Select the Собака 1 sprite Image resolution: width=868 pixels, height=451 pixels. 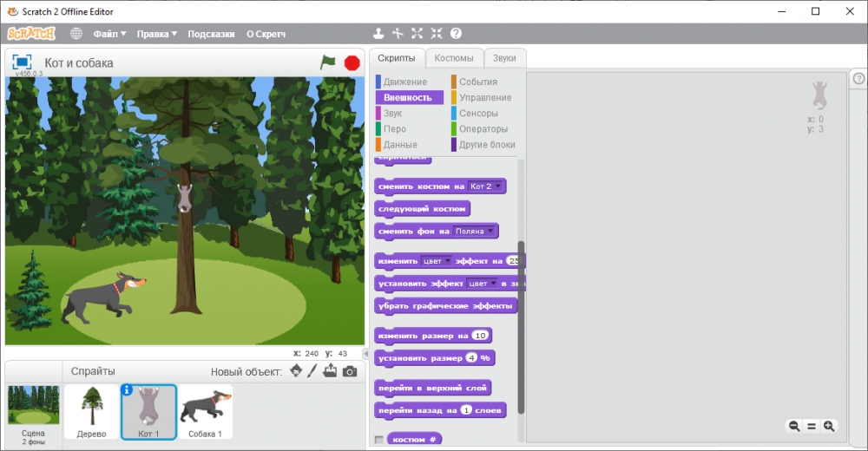[206, 412]
